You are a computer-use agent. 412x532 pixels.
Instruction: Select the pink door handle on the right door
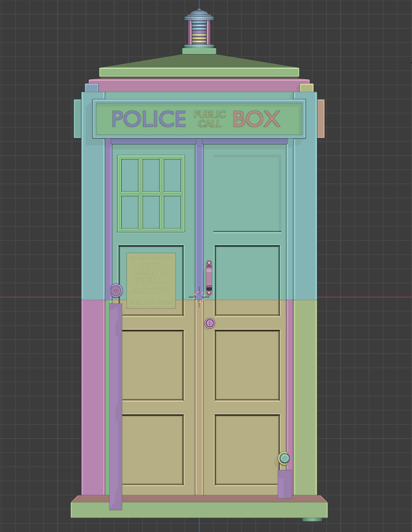(x=209, y=278)
